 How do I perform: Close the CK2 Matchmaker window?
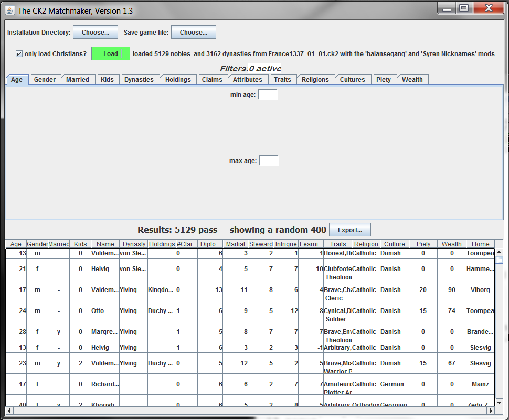pyautogui.click(x=489, y=8)
